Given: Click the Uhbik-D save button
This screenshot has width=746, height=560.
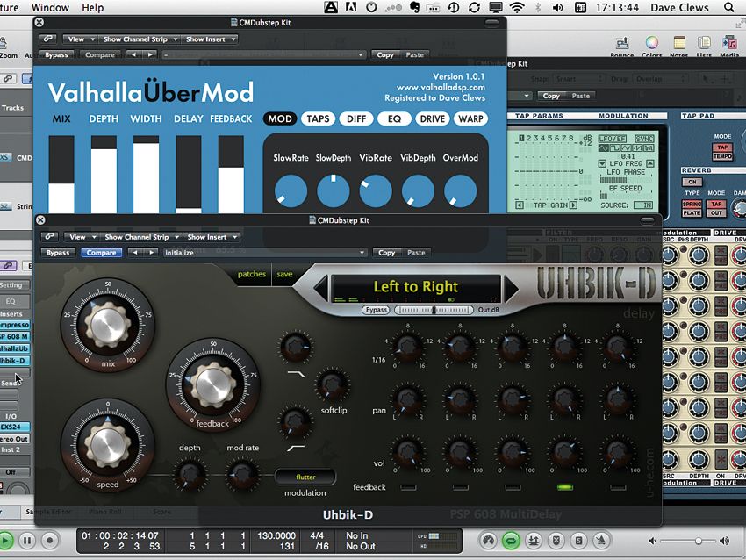Looking at the screenshot, I should click(284, 274).
